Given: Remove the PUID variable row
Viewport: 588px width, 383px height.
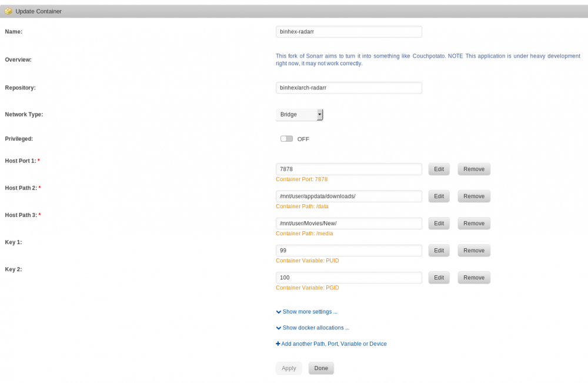Looking at the screenshot, I should point(473,251).
